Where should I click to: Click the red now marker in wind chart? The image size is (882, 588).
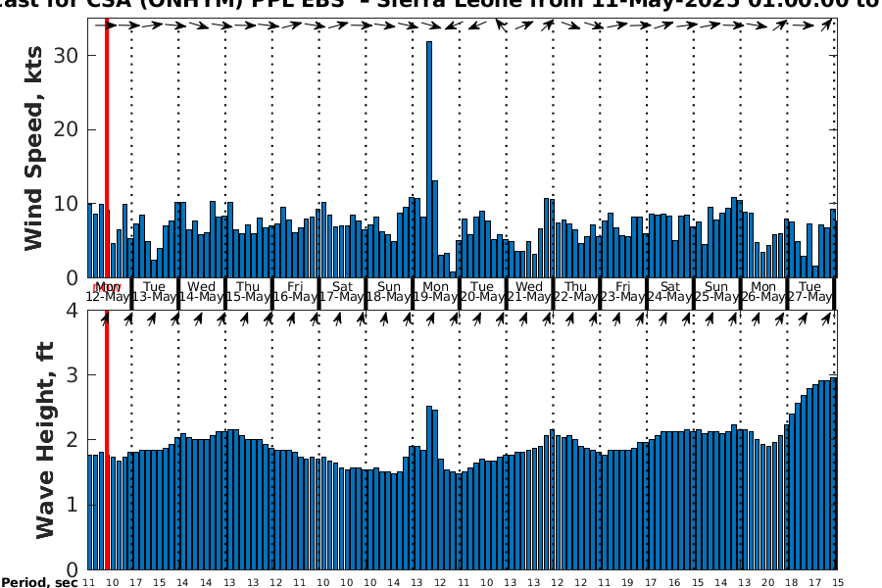click(x=107, y=148)
